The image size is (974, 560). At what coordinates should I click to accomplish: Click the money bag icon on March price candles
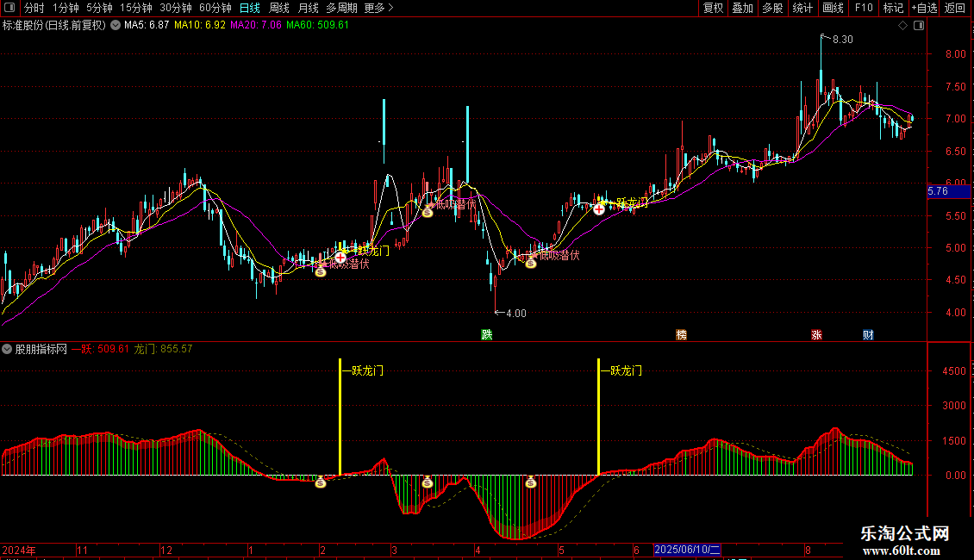[x=427, y=211]
